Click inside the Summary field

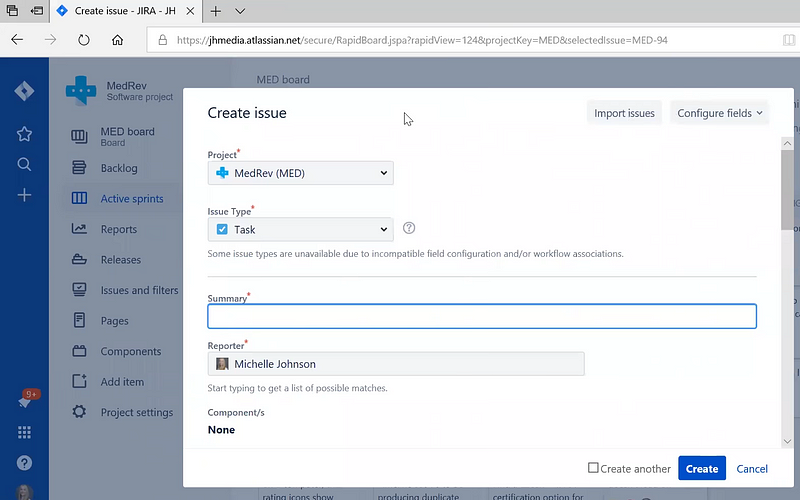click(482, 316)
